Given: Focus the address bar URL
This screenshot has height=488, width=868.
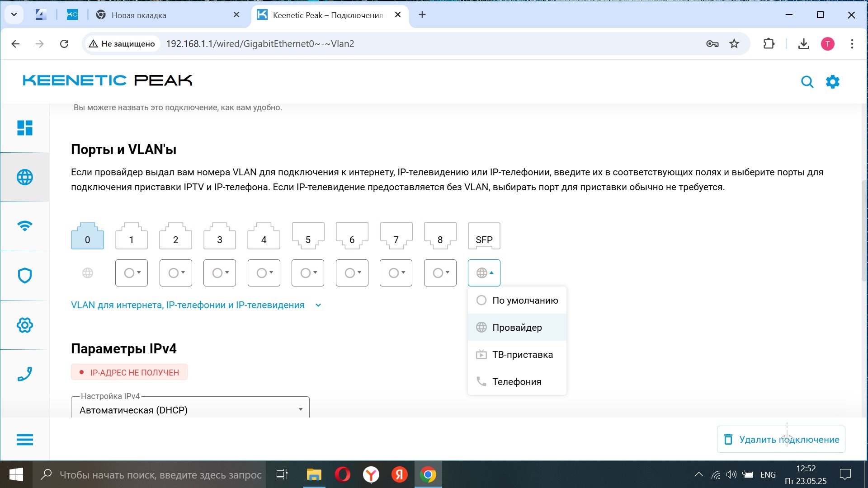Looking at the screenshot, I should [x=260, y=44].
